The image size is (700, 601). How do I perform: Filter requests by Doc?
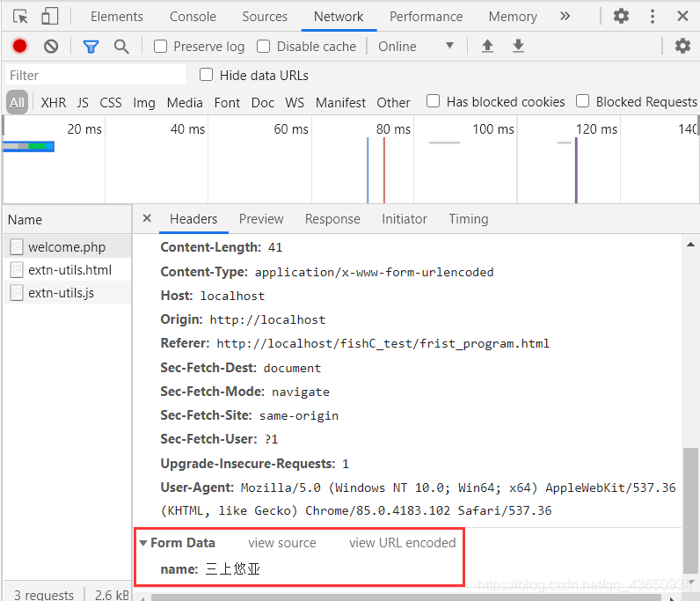tap(262, 102)
